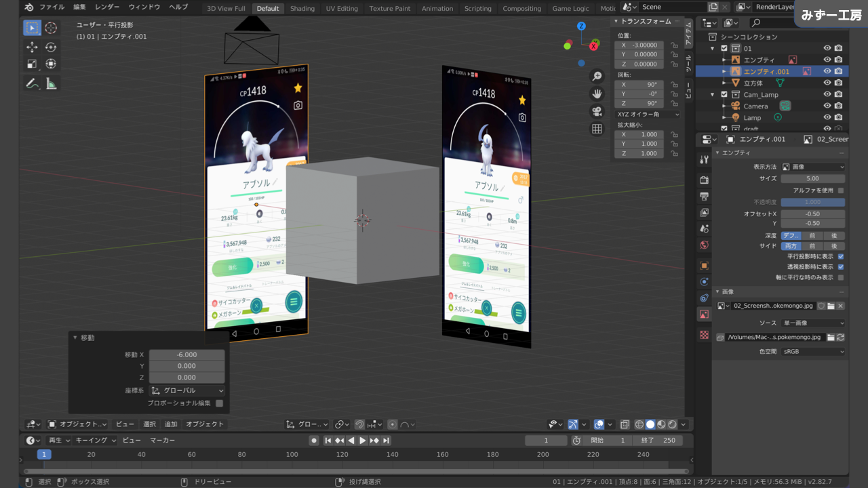The image size is (868, 488).
Task: Open the Object Constraints properties tab icon
Action: coord(704,298)
